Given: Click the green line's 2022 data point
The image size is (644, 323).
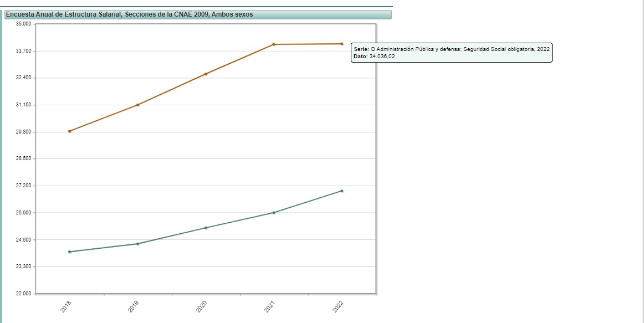Looking at the screenshot, I should point(342,191).
